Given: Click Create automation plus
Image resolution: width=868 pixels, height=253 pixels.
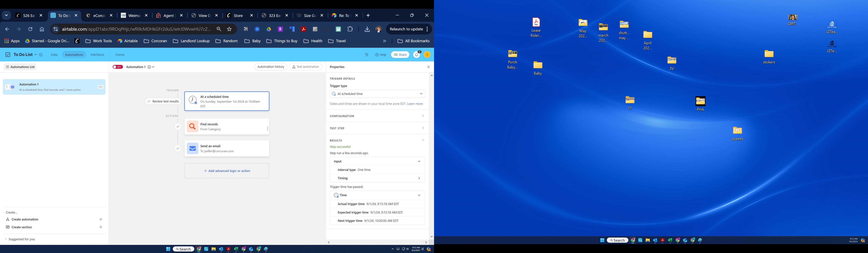Looking at the screenshot, I should [101, 219].
